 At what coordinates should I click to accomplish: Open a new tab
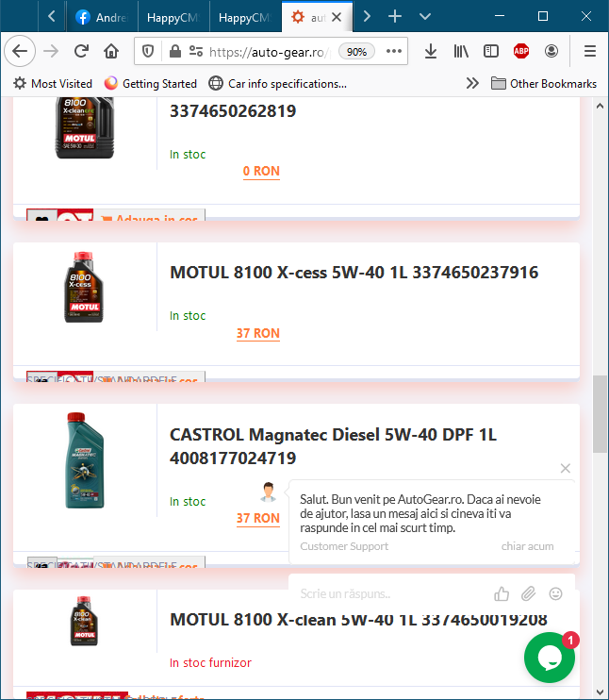click(x=395, y=17)
